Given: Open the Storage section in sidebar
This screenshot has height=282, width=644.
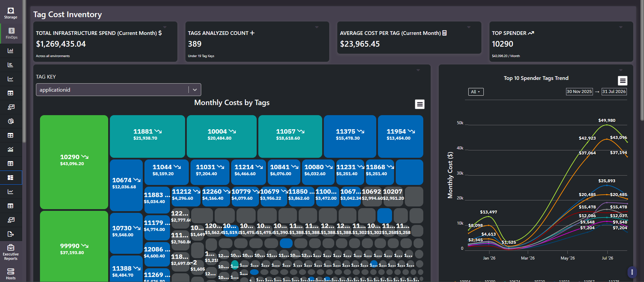Looking at the screenshot, I should [11, 13].
